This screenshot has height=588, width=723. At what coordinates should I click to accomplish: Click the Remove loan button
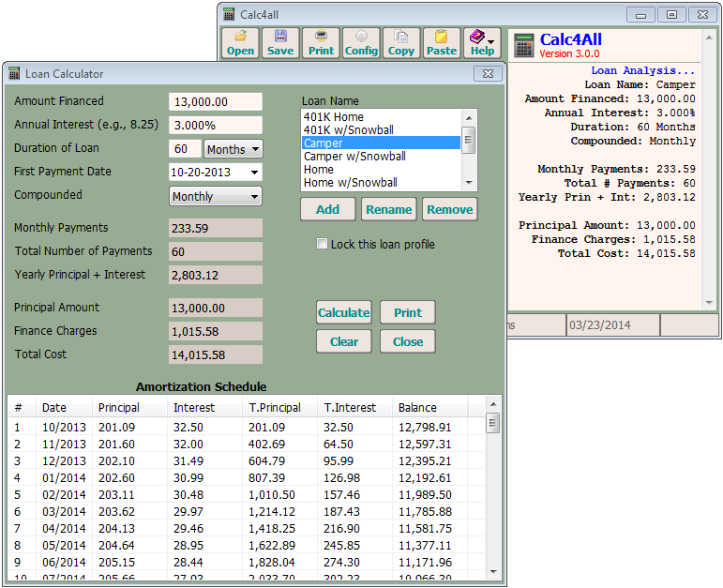tap(449, 210)
